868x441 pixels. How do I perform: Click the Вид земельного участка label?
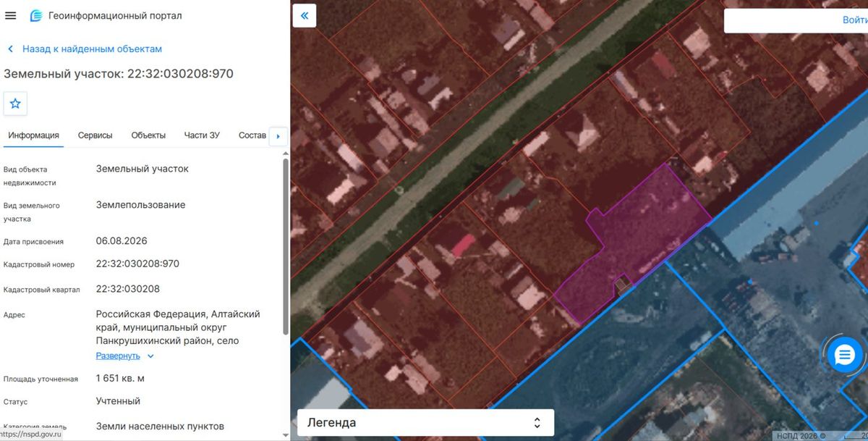pyautogui.click(x=32, y=212)
